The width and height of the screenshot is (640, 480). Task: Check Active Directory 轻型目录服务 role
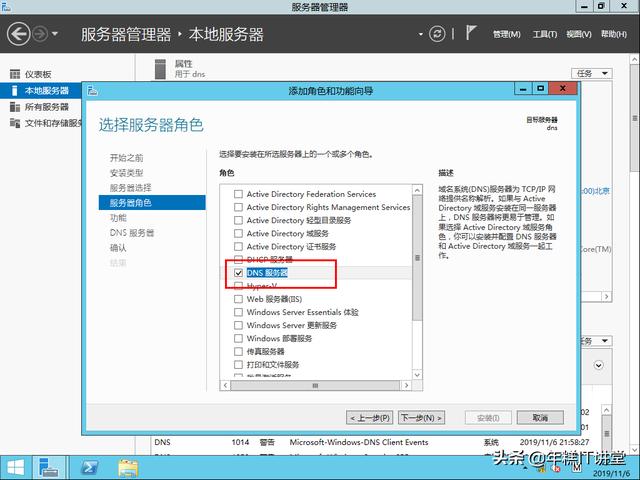tap(238, 220)
